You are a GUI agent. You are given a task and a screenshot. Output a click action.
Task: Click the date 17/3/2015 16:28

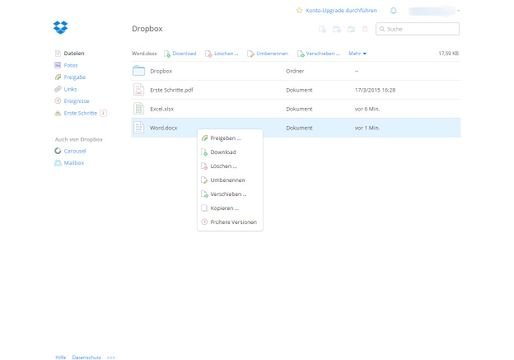pyautogui.click(x=375, y=90)
